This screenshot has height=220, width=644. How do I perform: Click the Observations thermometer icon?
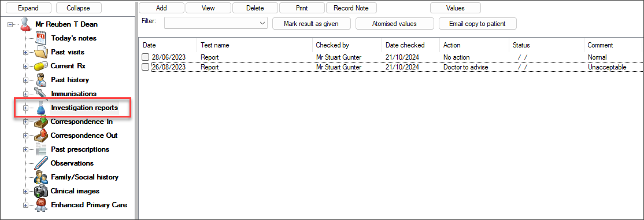(41, 164)
